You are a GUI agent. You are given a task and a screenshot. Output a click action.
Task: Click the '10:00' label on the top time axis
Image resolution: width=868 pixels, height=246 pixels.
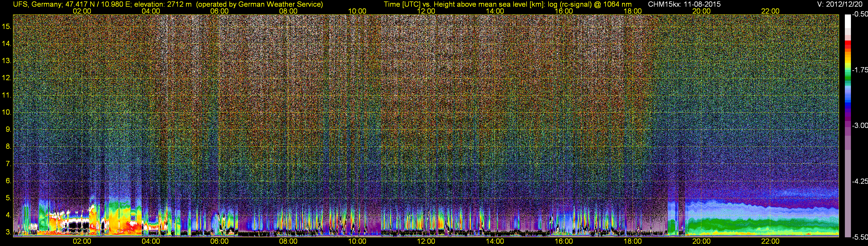pyautogui.click(x=357, y=11)
